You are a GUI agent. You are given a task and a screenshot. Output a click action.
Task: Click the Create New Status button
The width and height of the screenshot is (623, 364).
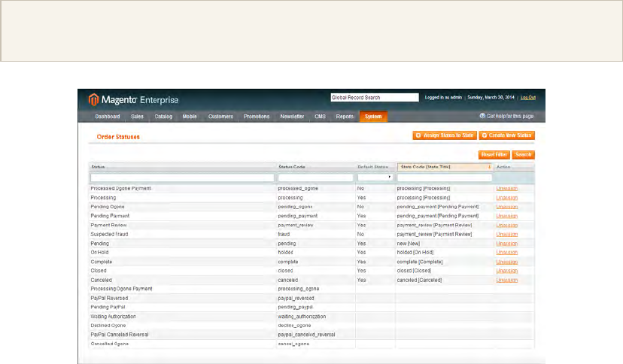[506, 135]
